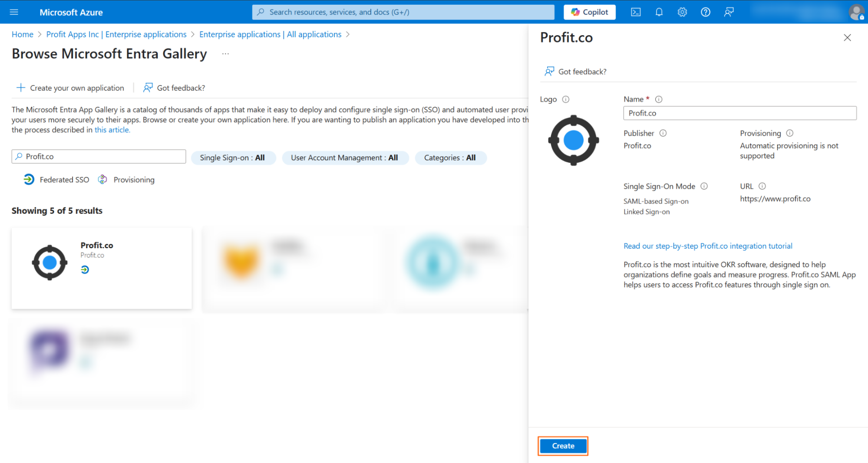Open the Single Sign-on filter dropdown
The width and height of the screenshot is (868, 463).
click(x=233, y=158)
